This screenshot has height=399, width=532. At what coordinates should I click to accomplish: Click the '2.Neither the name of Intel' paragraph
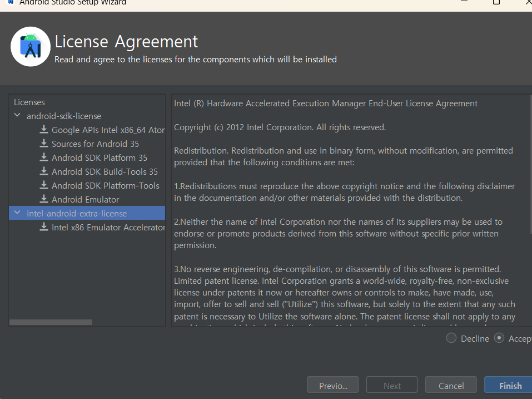tap(339, 234)
